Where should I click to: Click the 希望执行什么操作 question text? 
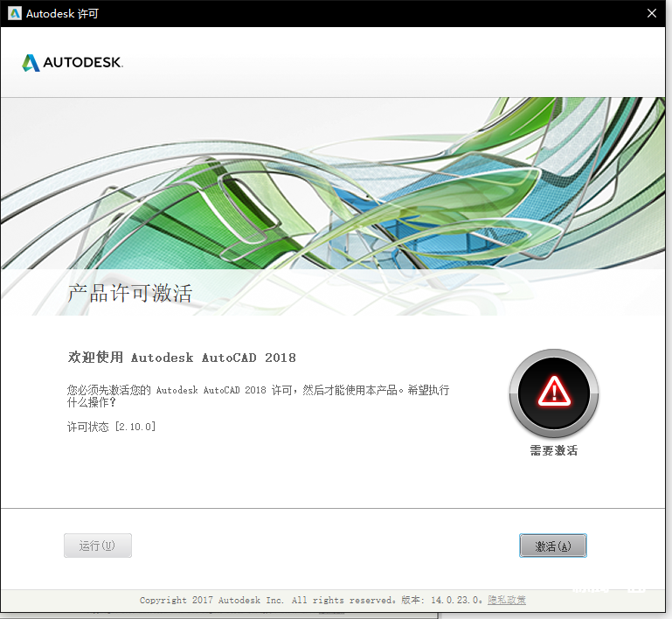coord(91,403)
